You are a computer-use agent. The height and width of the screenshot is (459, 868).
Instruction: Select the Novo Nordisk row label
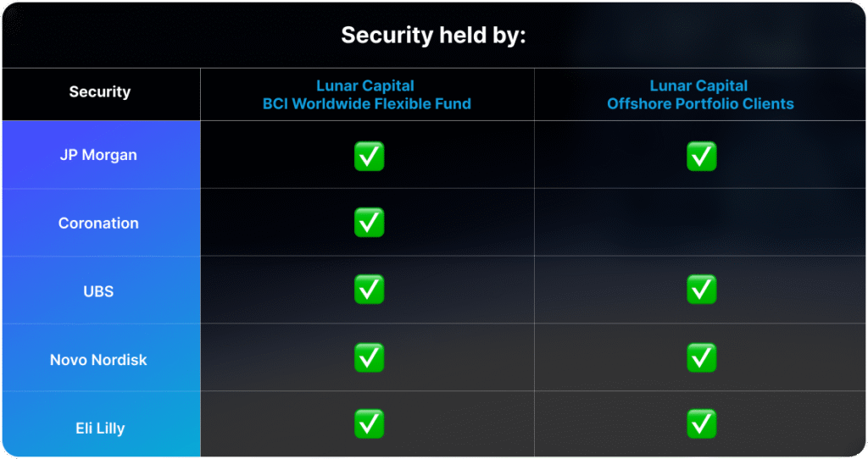(x=98, y=360)
